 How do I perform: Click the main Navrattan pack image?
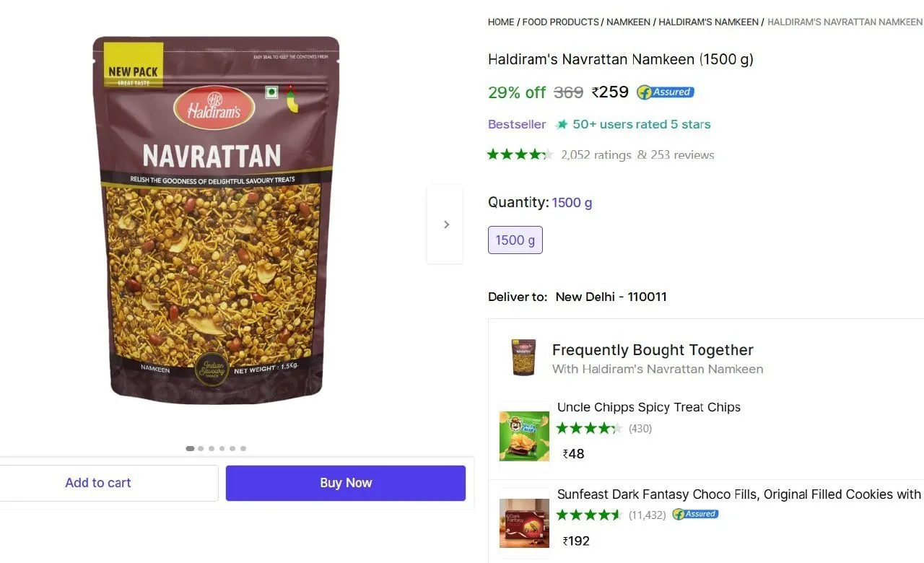coord(216,220)
